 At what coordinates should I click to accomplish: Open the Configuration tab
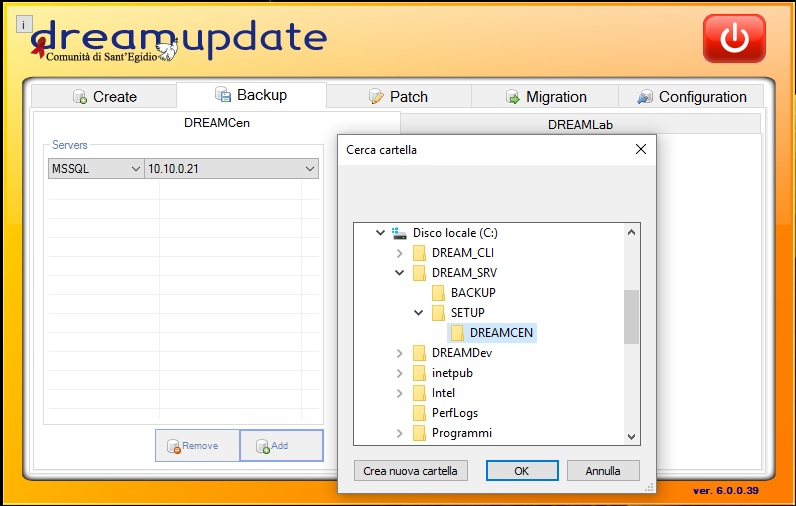[691, 96]
